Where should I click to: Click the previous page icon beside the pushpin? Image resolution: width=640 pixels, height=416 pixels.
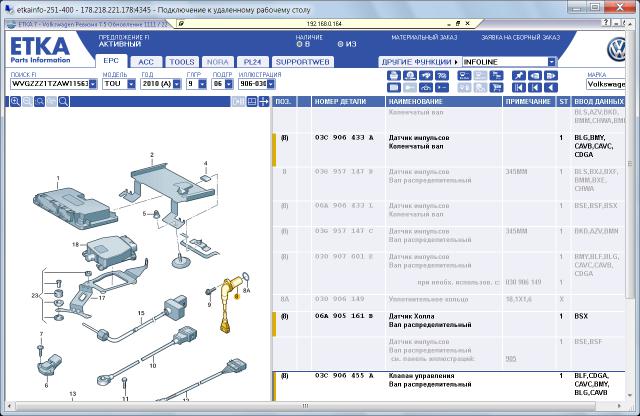(x=535, y=76)
